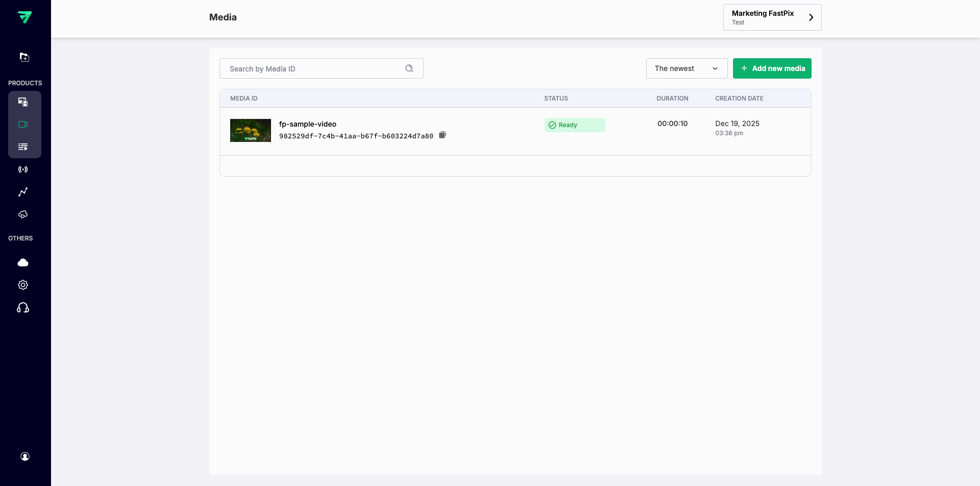Open the image media product icon
980x486 pixels.
tap(23, 102)
